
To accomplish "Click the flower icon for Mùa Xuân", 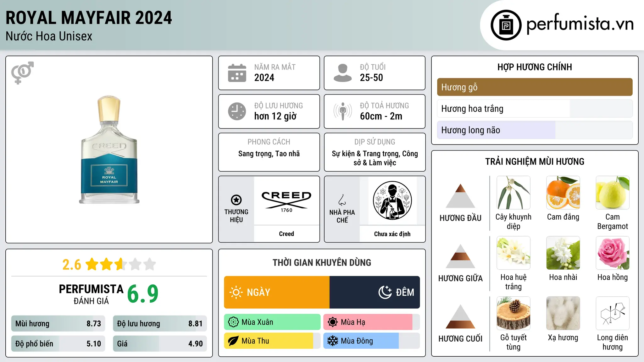I will pos(233,322).
